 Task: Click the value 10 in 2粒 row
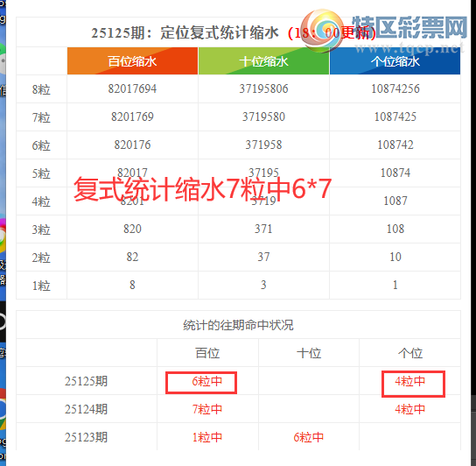point(395,257)
